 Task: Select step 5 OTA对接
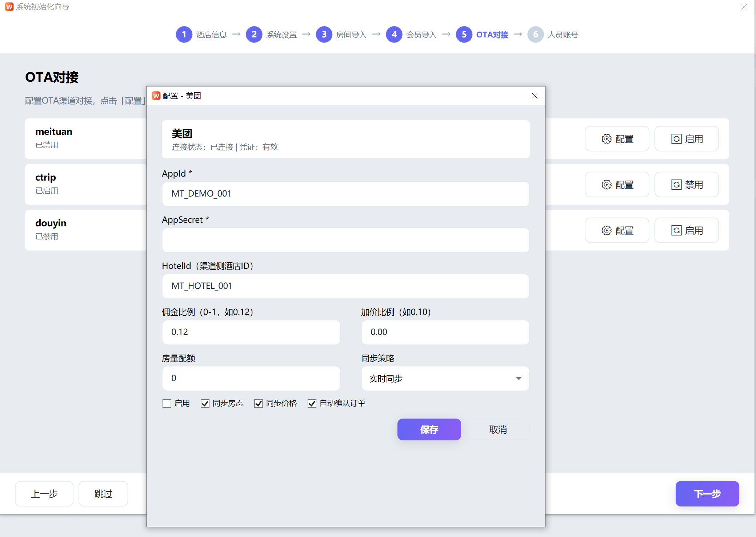482,35
